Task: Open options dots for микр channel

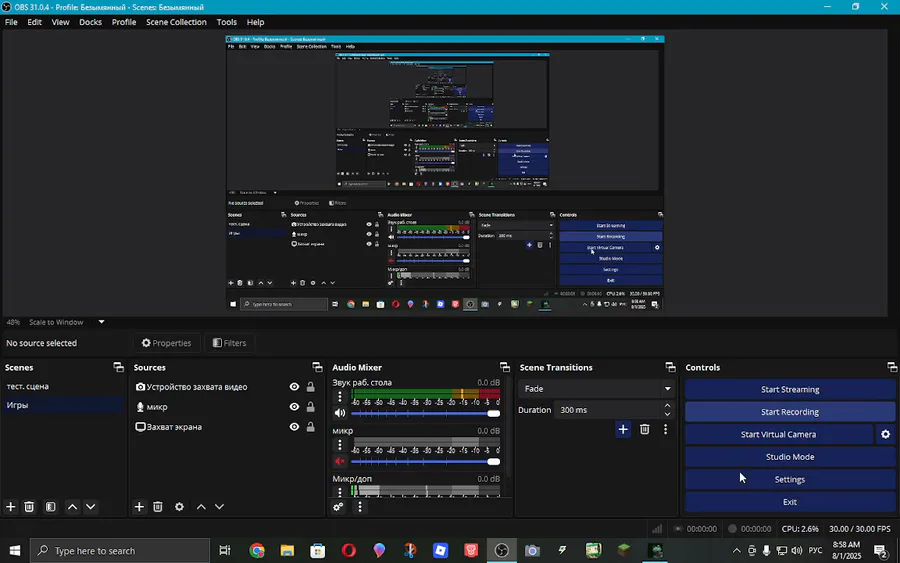Action: [x=340, y=444]
